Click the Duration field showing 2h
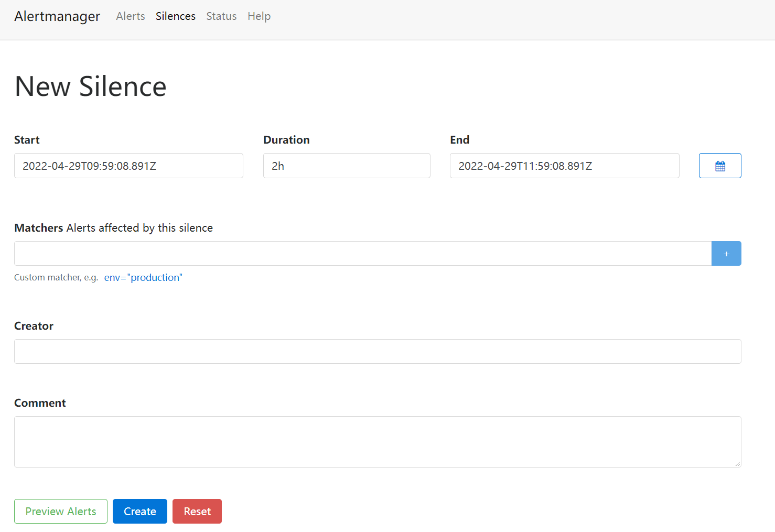 346,165
